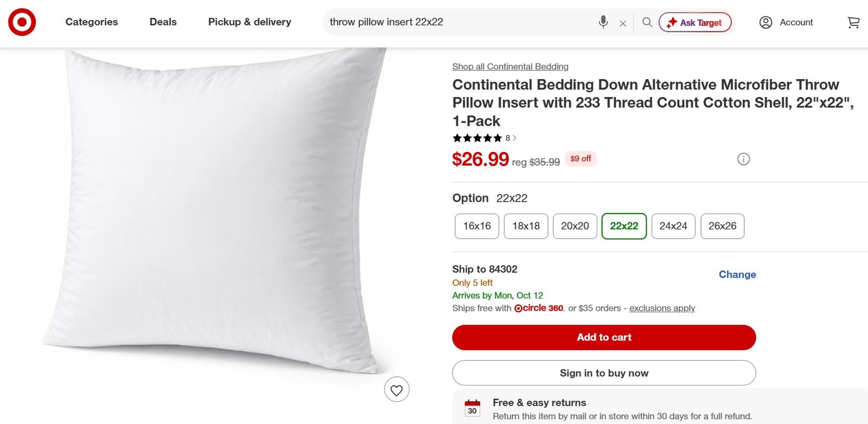Follow the Shop all Continental Bedding link
The image size is (868, 424).
click(510, 67)
